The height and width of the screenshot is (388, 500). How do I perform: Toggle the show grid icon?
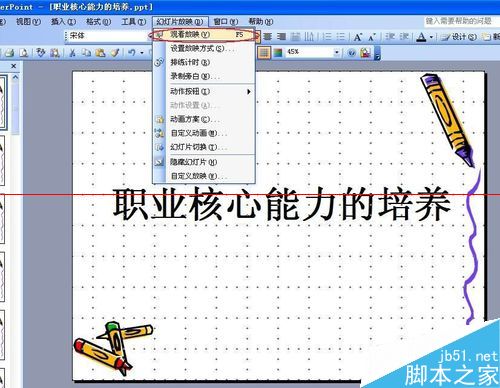pos(264,52)
